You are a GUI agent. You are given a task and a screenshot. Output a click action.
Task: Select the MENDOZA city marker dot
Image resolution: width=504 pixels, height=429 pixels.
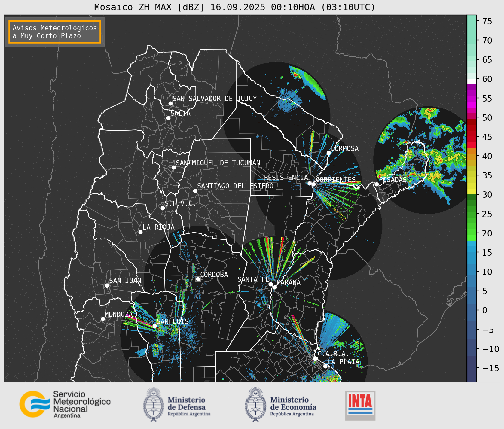pyautogui.click(x=103, y=319)
